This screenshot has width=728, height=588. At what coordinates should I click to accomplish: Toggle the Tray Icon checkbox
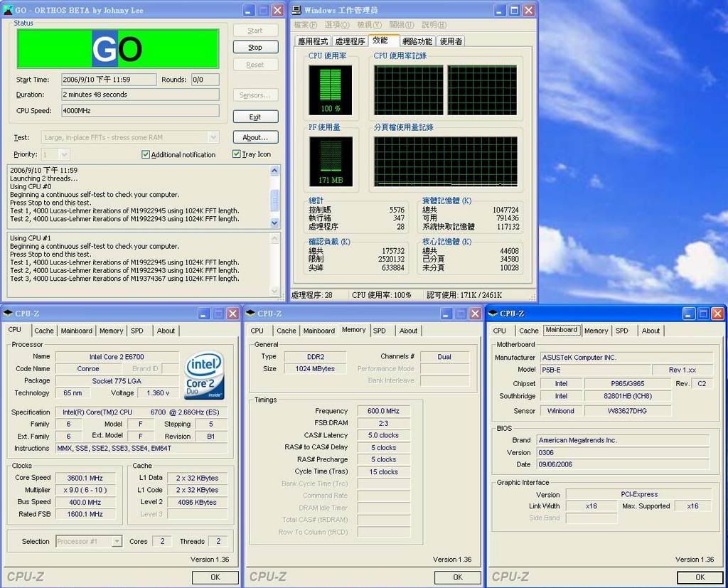(x=236, y=154)
